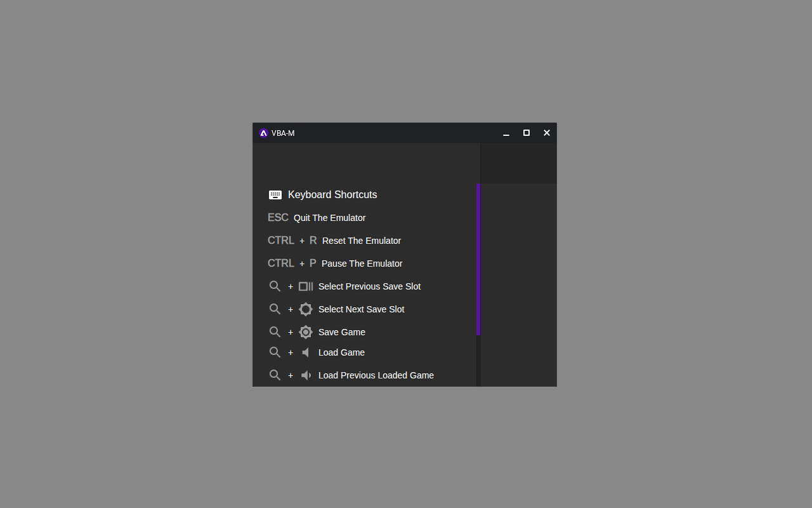
Task: Click search icon in Select Previous Save Slot row
Action: (275, 286)
